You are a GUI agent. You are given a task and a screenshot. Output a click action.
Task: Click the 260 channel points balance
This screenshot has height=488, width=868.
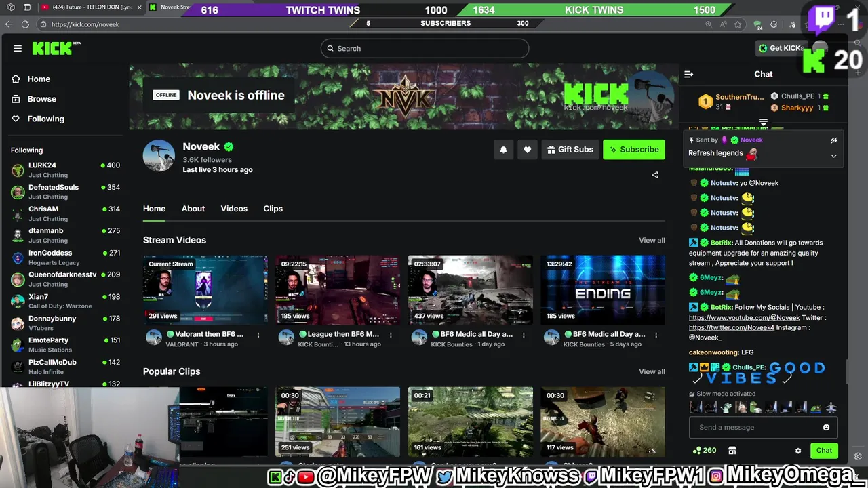pos(705,451)
